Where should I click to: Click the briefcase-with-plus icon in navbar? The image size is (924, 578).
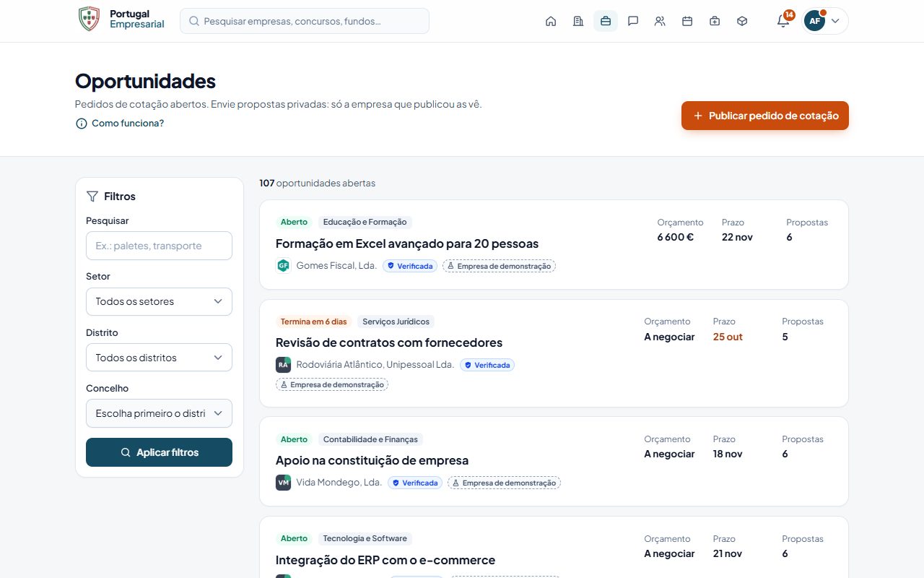click(715, 21)
